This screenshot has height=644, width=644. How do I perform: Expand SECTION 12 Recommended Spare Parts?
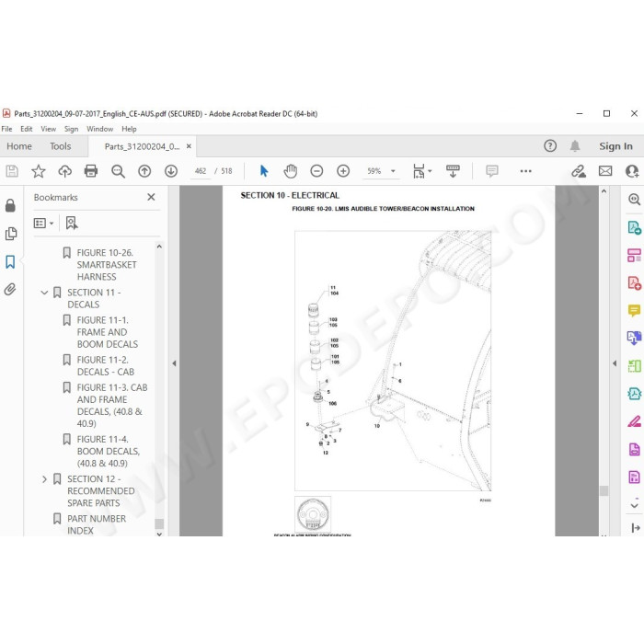tap(44, 479)
